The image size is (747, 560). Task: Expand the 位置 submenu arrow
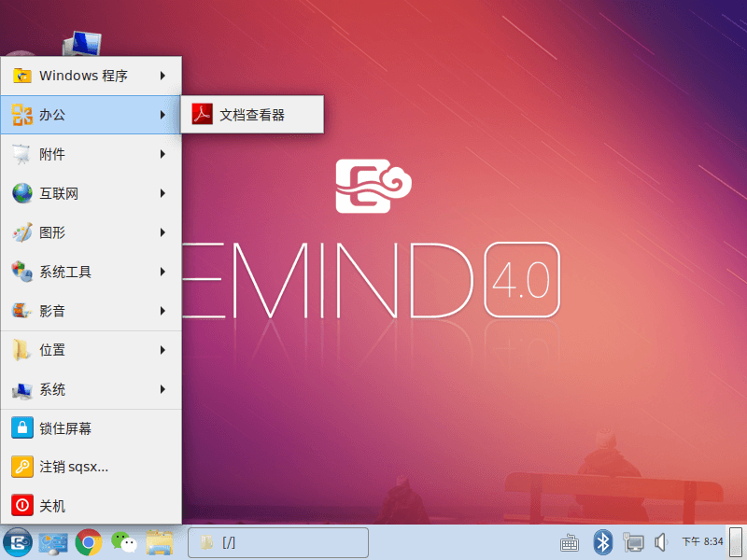162,350
